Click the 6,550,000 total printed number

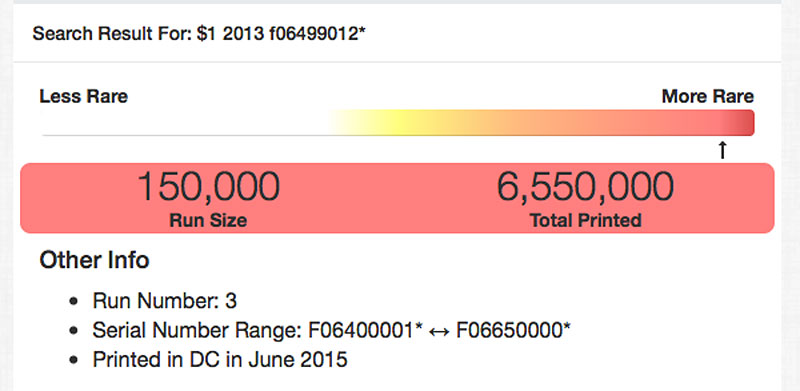pos(585,187)
